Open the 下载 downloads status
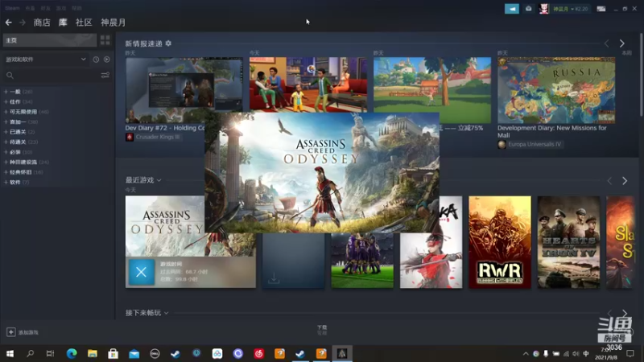 pos(322,330)
